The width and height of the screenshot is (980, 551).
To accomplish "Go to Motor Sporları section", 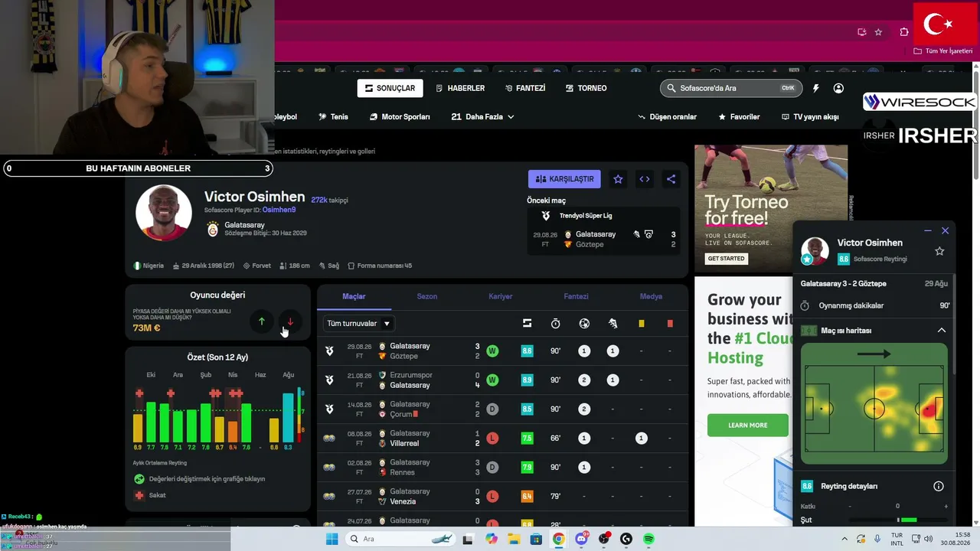I will pyautogui.click(x=400, y=117).
